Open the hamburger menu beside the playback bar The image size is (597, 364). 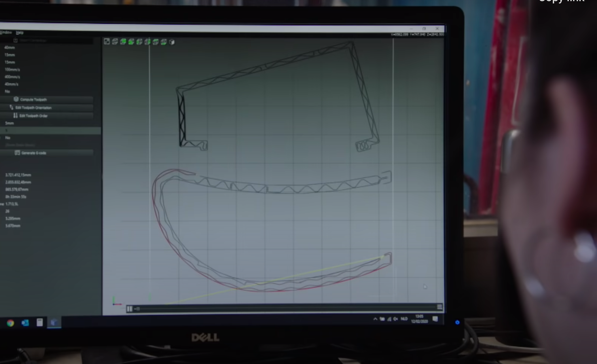(439, 307)
